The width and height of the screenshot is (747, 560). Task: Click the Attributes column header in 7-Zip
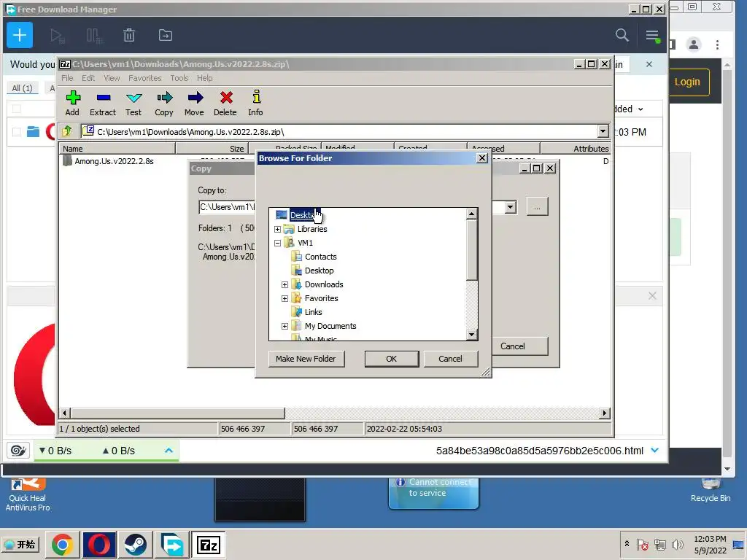coord(576,149)
